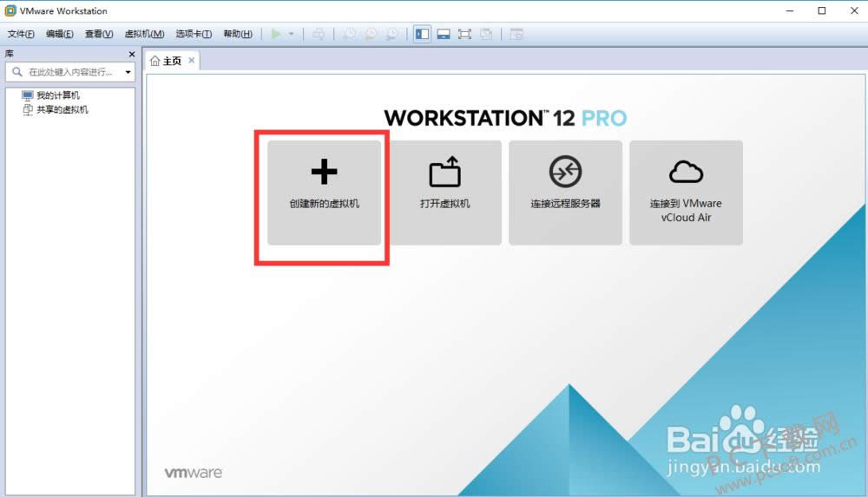
Task: Toggle the Unity mode toolbar button
Action: (486, 34)
